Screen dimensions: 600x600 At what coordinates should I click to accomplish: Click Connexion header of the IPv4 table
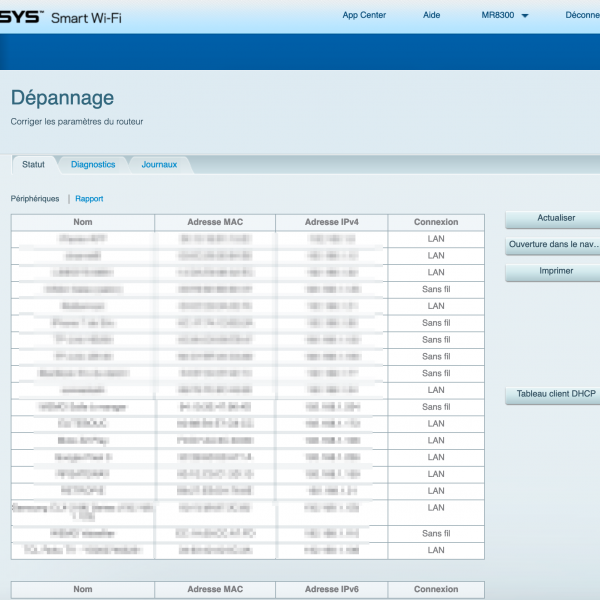[x=435, y=222]
